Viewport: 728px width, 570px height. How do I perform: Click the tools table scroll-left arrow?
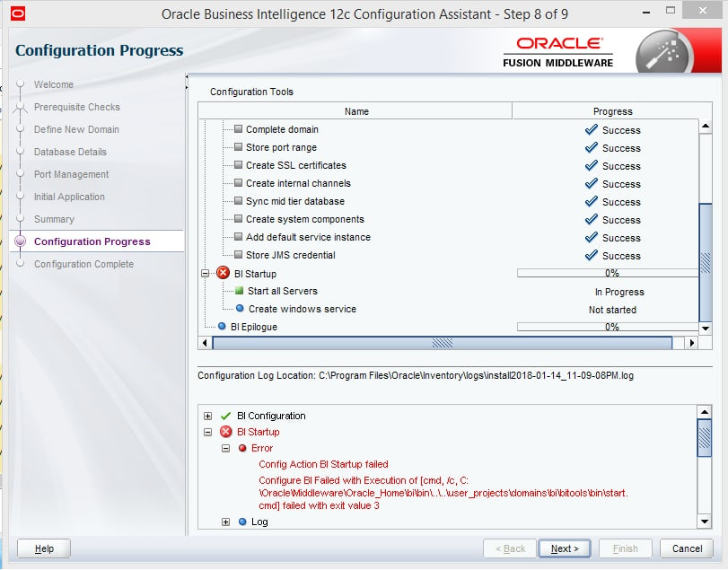(205, 343)
